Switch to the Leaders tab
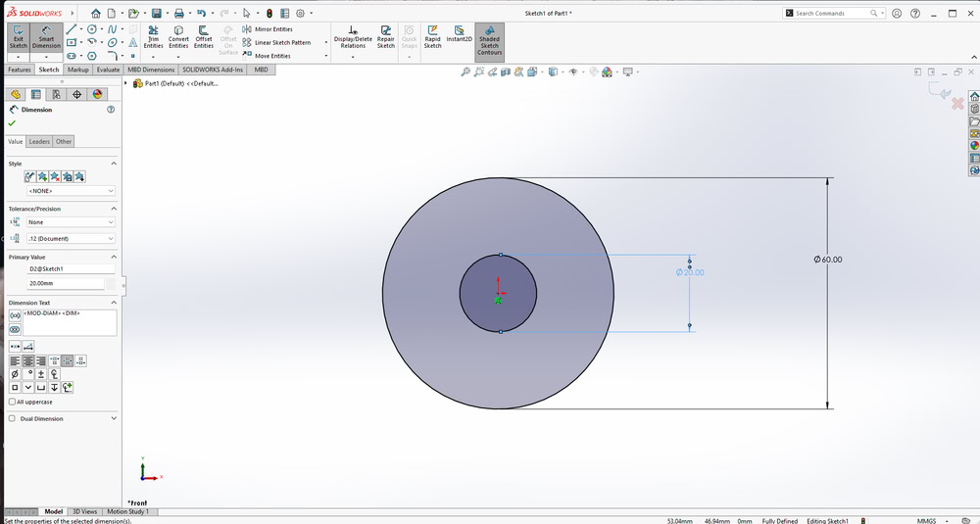This screenshot has height=524, width=980. [39, 141]
